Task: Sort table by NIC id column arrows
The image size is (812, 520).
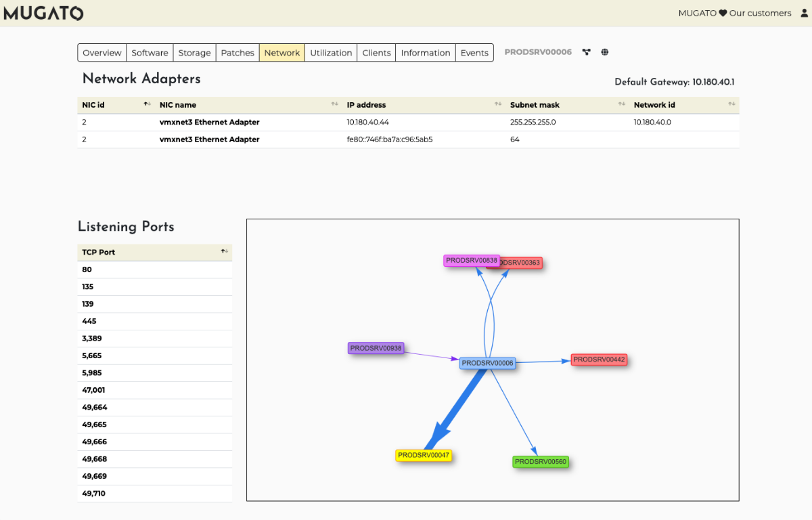Action: [x=147, y=104]
